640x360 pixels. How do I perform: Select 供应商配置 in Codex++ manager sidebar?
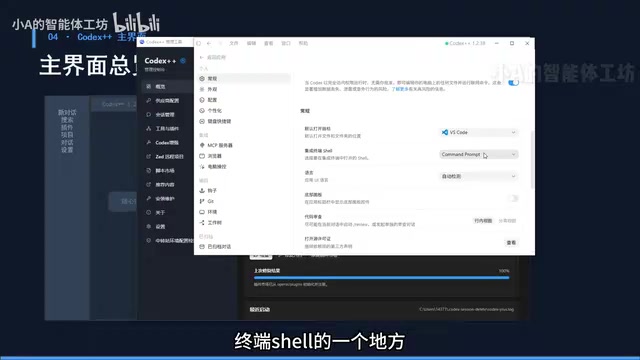click(x=167, y=100)
